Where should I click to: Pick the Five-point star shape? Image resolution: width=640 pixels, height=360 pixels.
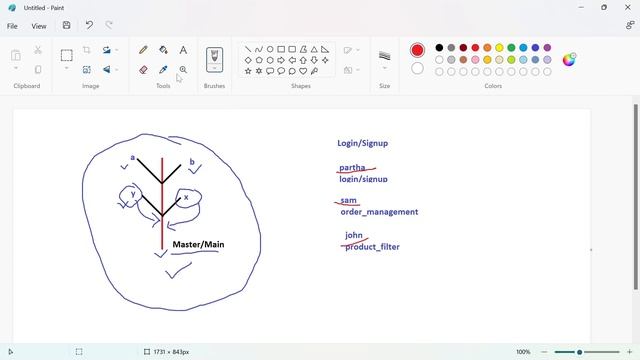pos(248,71)
